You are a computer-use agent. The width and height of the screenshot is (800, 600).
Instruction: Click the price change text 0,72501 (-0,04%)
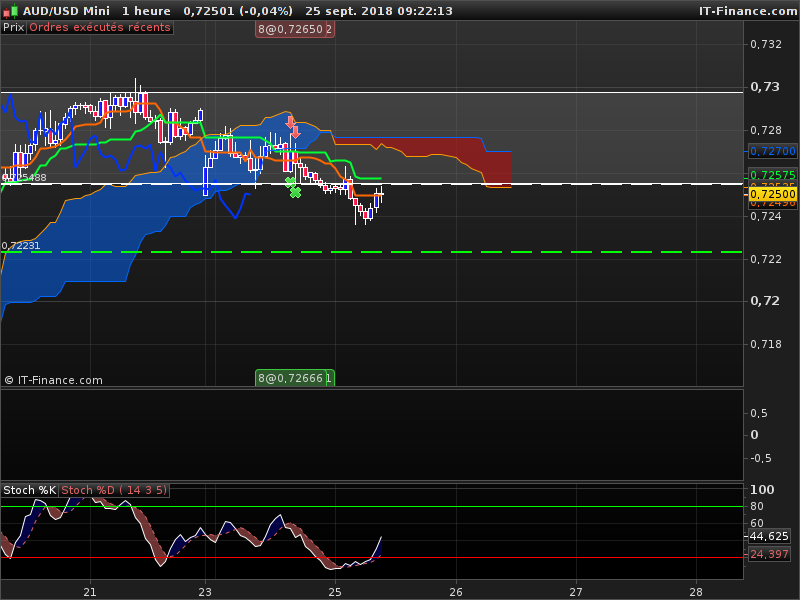[x=238, y=11]
